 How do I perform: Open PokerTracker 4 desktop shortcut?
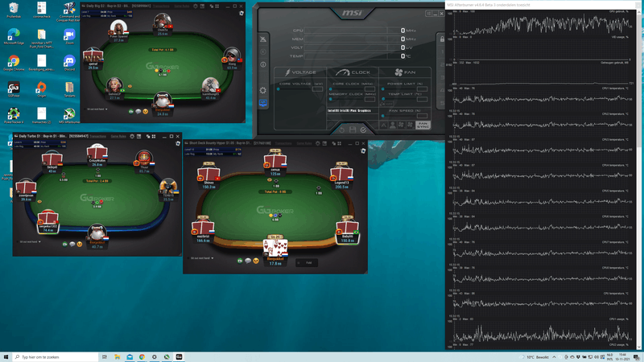(x=14, y=116)
